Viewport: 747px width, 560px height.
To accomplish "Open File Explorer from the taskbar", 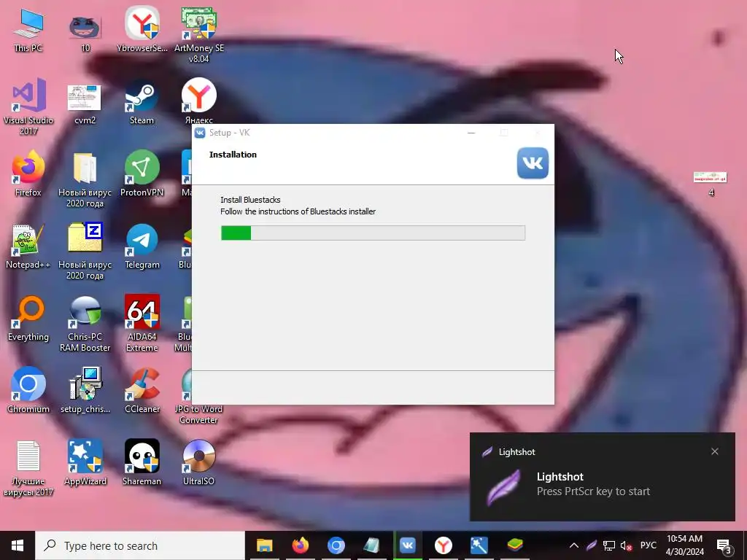I will pyautogui.click(x=264, y=545).
